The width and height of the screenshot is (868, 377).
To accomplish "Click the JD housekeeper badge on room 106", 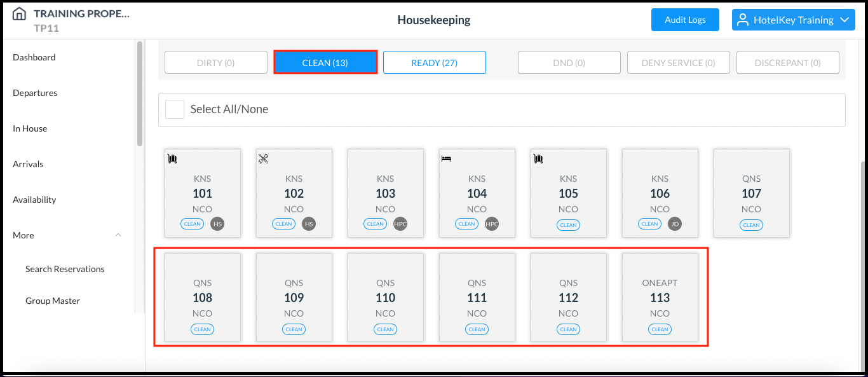I will click(x=675, y=224).
